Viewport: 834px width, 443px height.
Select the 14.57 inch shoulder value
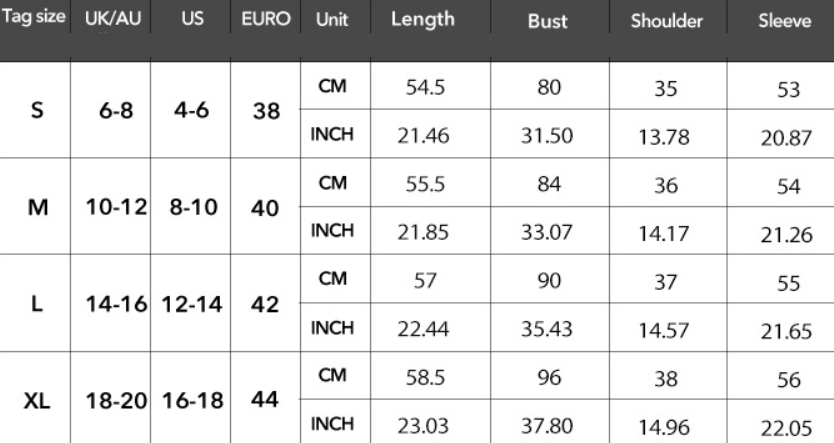point(665,329)
